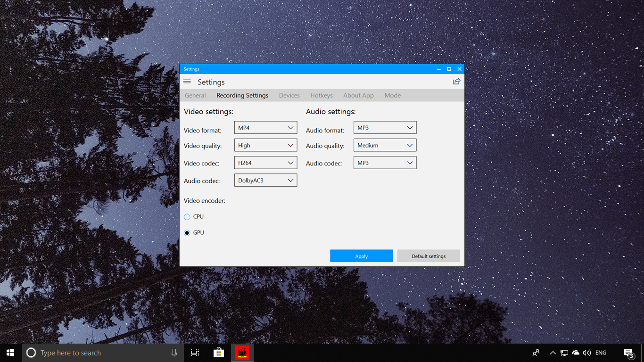Click the share icon in Settings titlebar
Screen dimensions: 644x362
[x=456, y=81]
